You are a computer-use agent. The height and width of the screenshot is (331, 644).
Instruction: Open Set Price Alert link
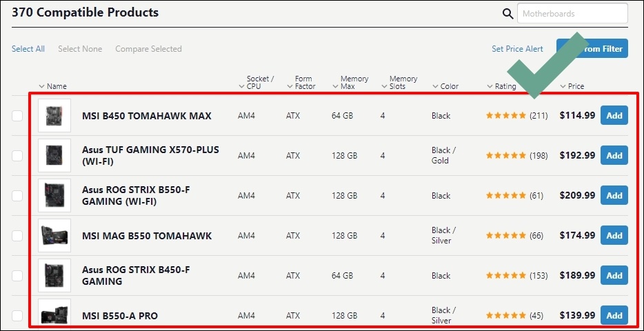(518, 49)
